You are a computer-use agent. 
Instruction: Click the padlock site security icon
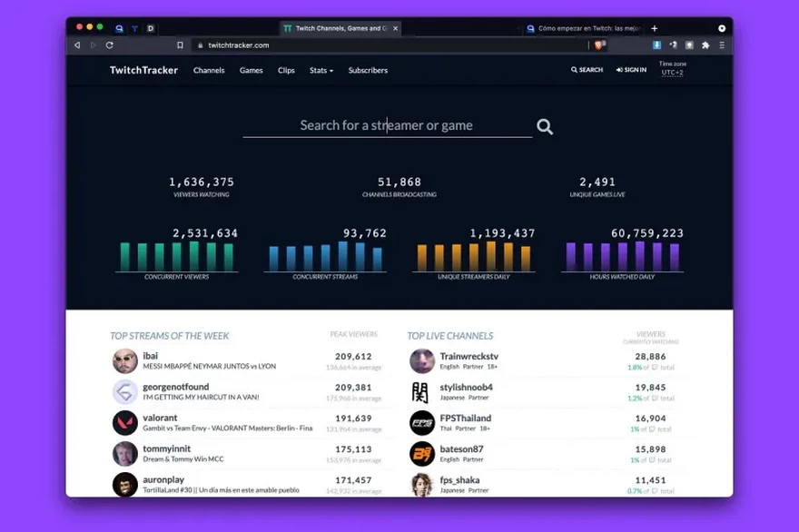[x=201, y=45]
